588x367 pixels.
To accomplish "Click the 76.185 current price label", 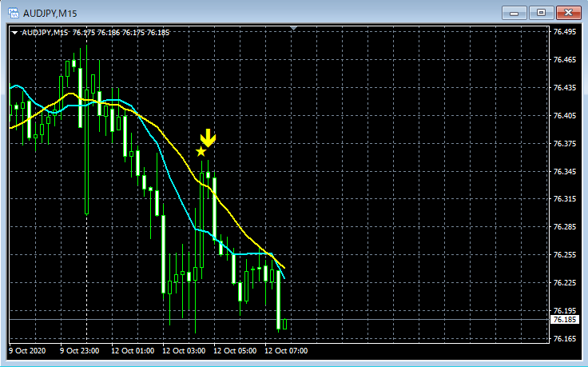I will [564, 320].
